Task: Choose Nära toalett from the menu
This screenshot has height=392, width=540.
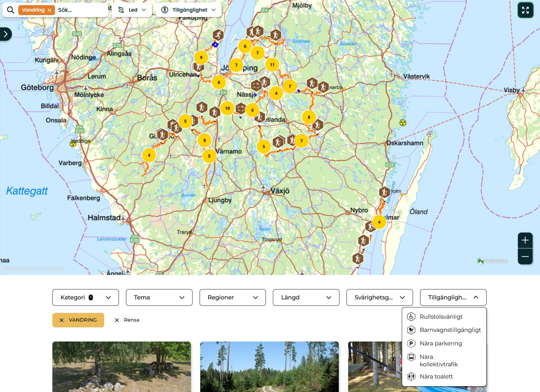Action: point(436,377)
